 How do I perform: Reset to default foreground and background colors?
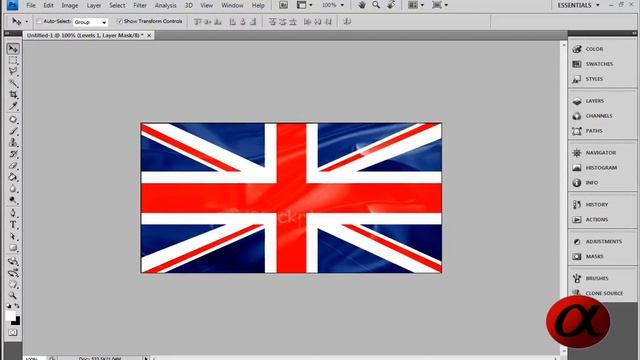(x=9, y=305)
